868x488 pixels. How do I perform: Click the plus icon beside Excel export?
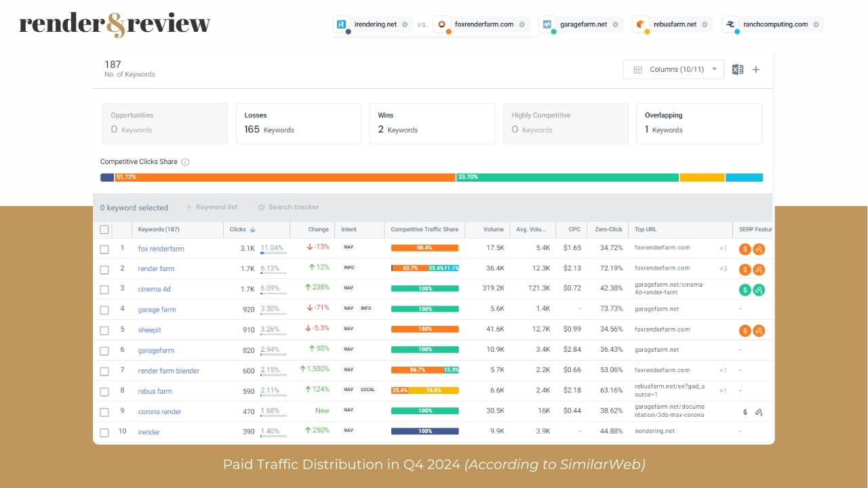[x=756, y=69]
